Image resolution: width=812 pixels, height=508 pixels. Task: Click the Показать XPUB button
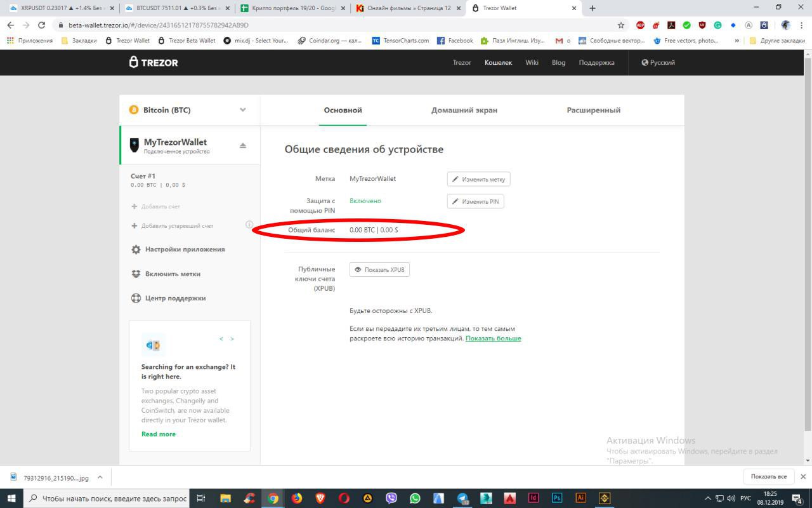point(379,270)
